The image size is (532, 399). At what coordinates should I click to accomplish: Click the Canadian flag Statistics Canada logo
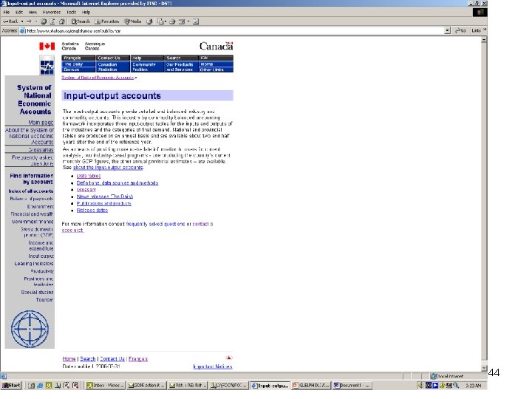click(47, 46)
